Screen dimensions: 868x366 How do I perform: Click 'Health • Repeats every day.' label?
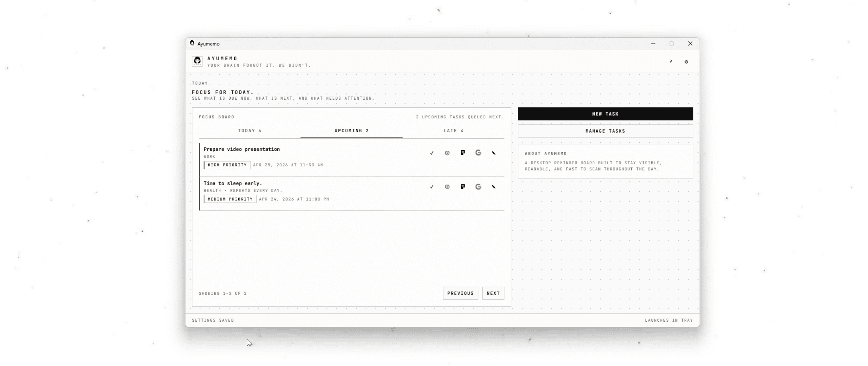point(243,190)
